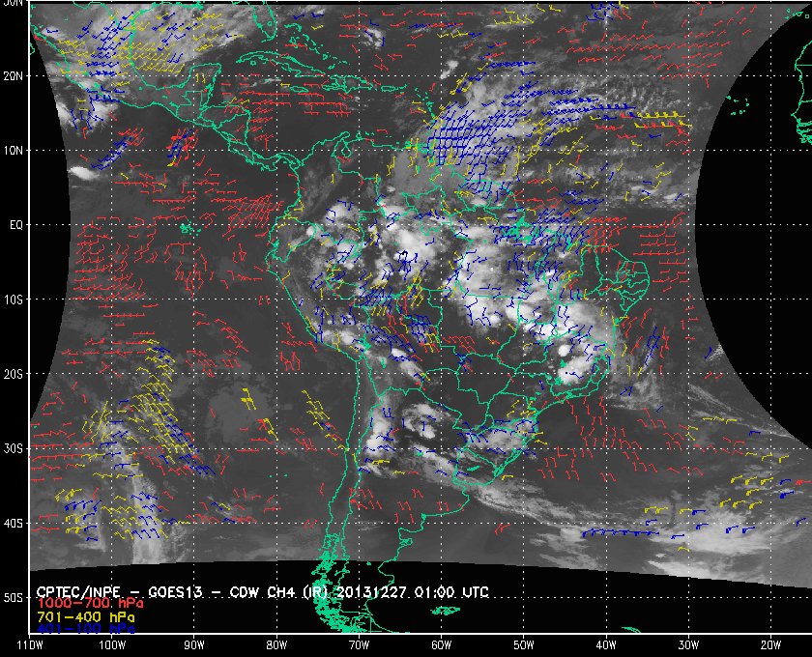Select the EQ equator label
Screen dimensions: 812x657
[x=16, y=225]
